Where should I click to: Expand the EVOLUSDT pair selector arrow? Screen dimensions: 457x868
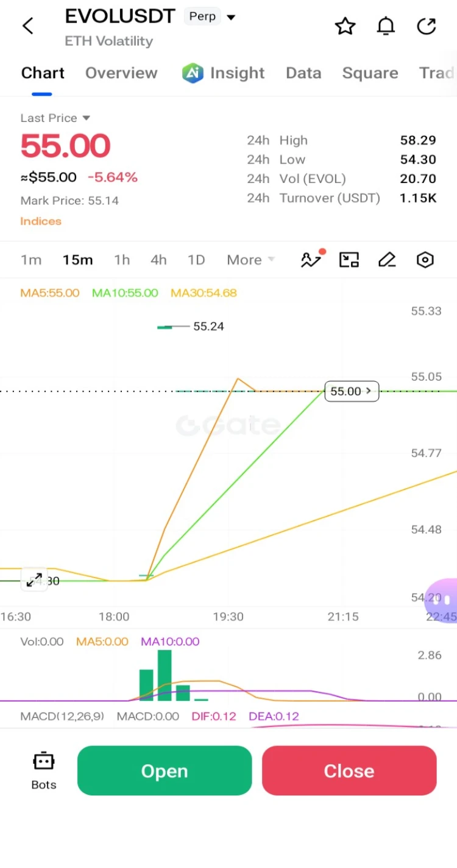231,18
